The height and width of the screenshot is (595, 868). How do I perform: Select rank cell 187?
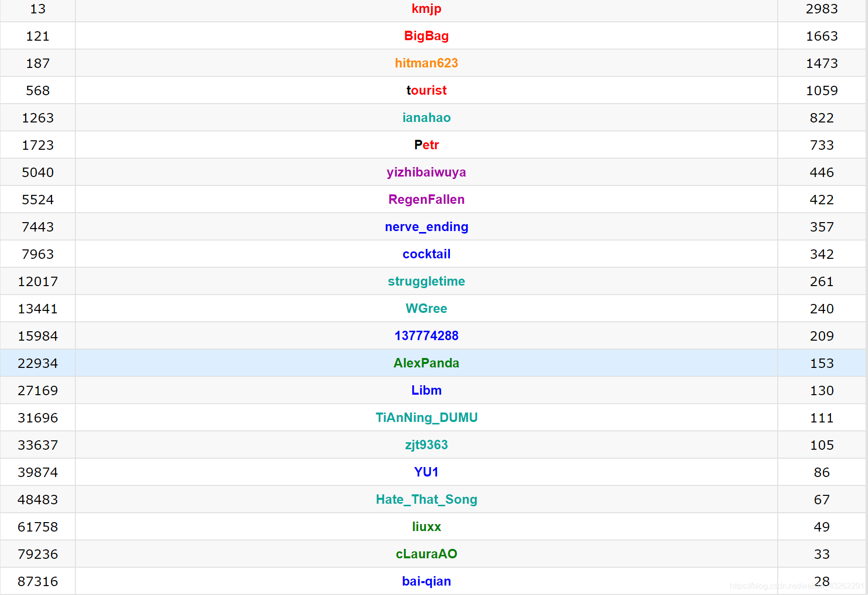tap(38, 63)
